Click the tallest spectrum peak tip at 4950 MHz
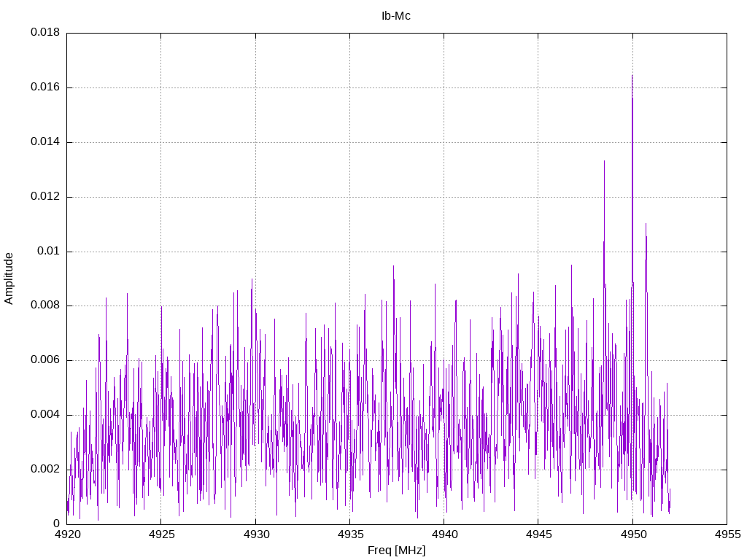747x560 pixels. pyautogui.click(x=632, y=76)
